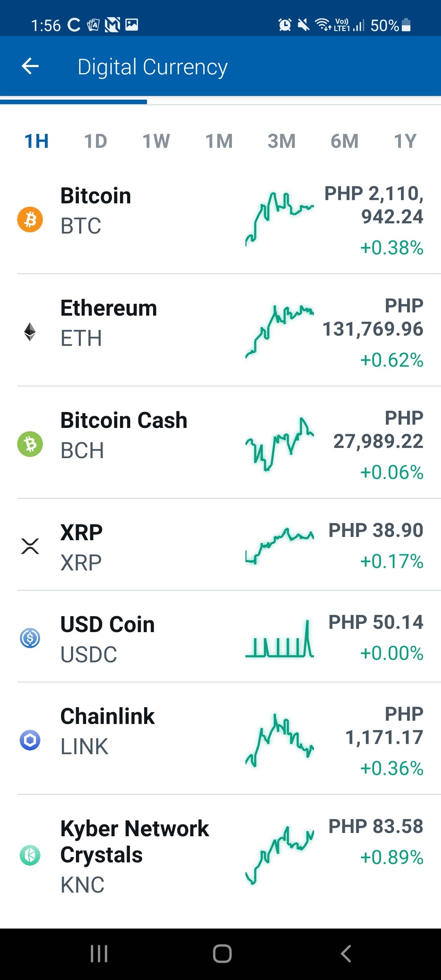The image size is (441, 980).
Task: Switch to the 1D time range
Action: click(x=96, y=141)
